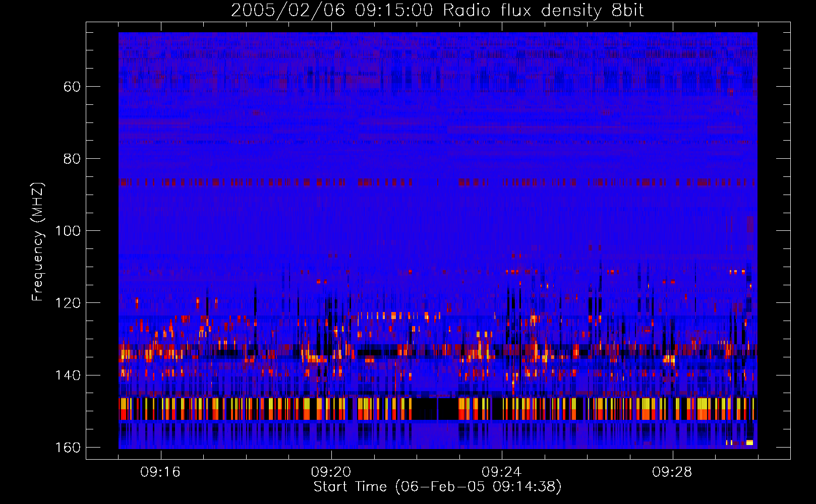Click the plot title '2005/02/06 09:15:00 Radio flux density 8bit'

click(x=437, y=11)
